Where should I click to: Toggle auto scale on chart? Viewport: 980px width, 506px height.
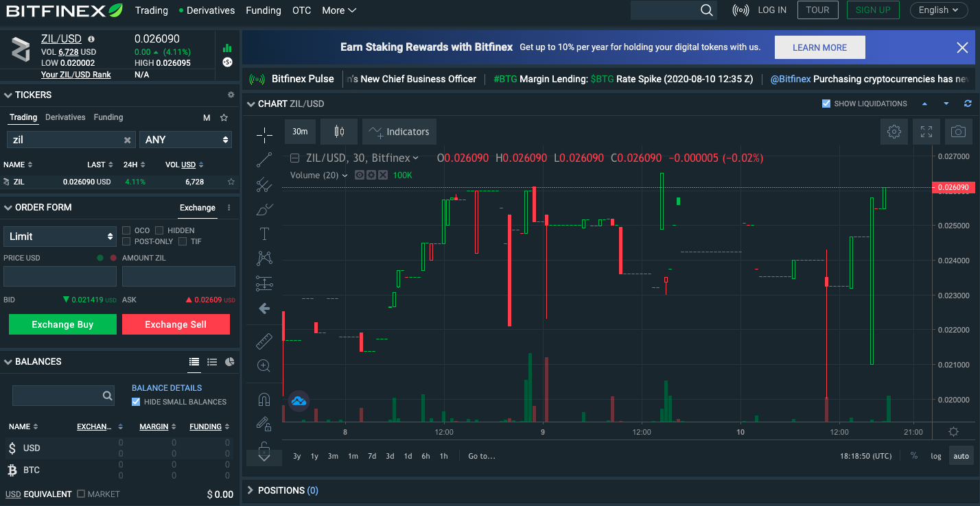coord(961,456)
